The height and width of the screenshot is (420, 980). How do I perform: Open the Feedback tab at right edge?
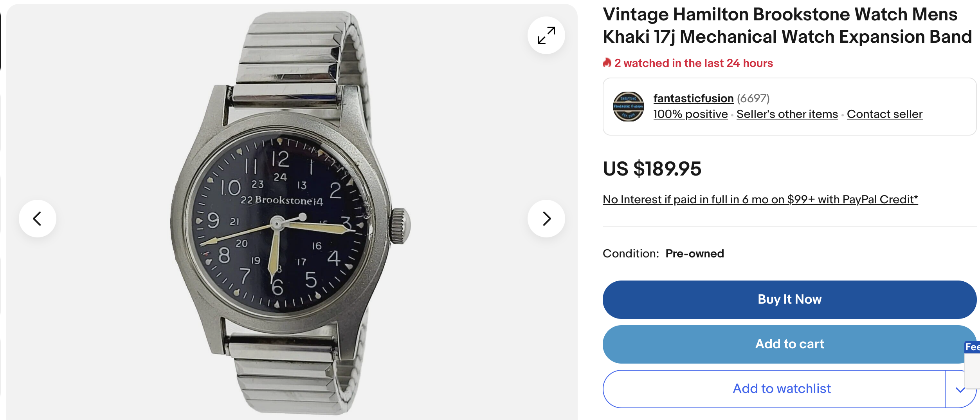click(x=973, y=347)
